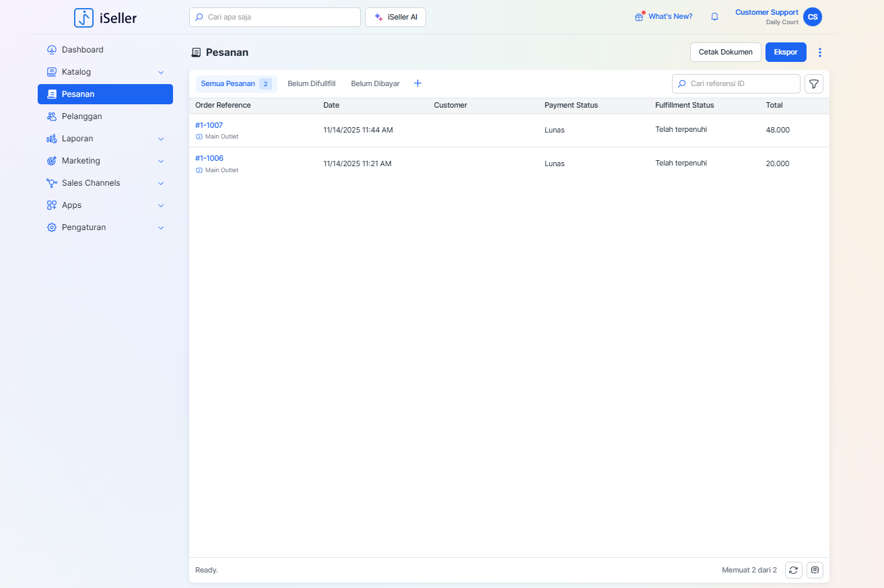Open the three-dot more options menu

(819, 52)
